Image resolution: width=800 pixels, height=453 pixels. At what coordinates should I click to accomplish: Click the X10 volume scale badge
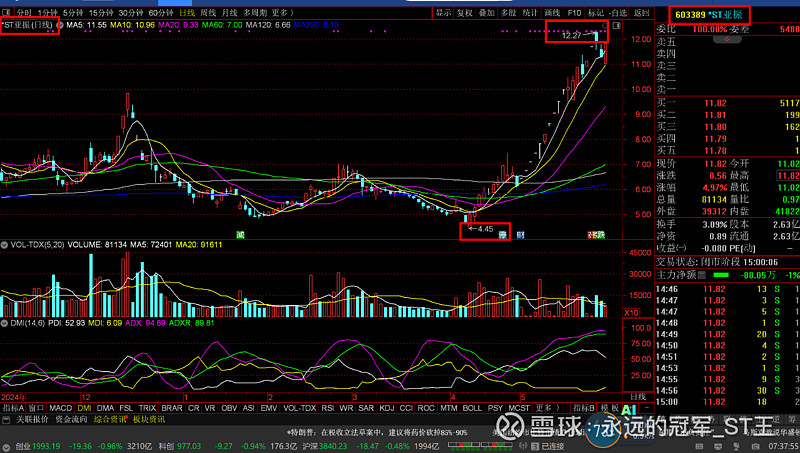click(631, 312)
